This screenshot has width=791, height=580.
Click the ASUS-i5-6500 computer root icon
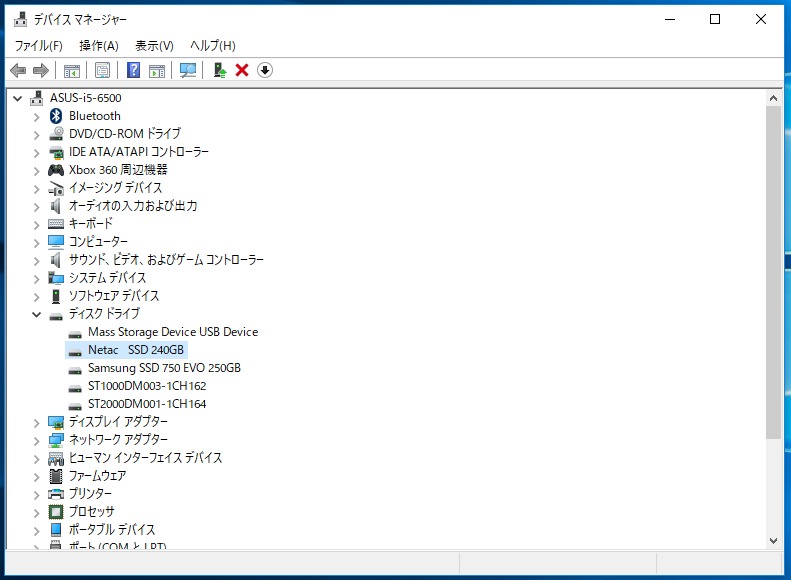(x=36, y=98)
